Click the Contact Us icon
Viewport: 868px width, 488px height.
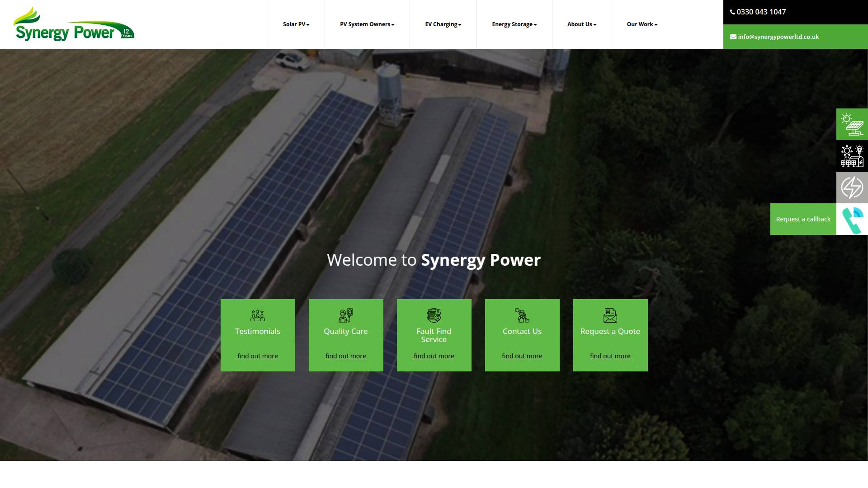pos(522,315)
